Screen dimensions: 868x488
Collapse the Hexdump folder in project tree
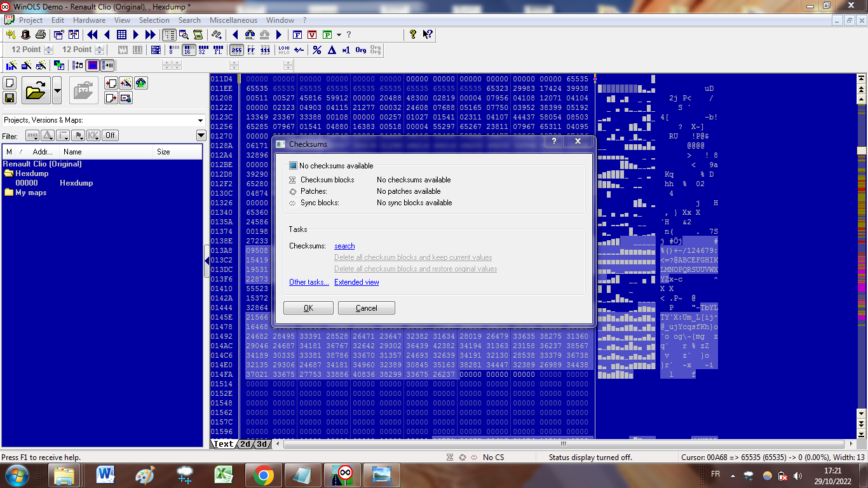point(9,173)
